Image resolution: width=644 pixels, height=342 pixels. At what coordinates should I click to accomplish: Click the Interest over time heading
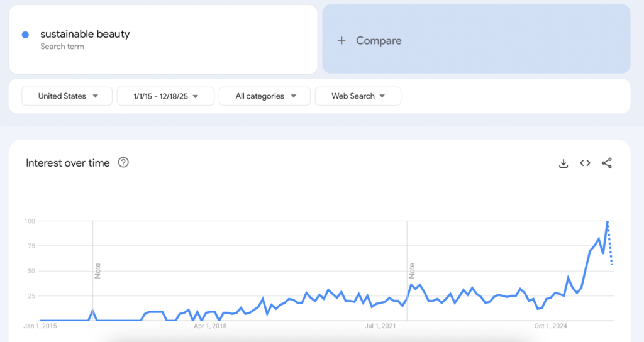[68, 163]
